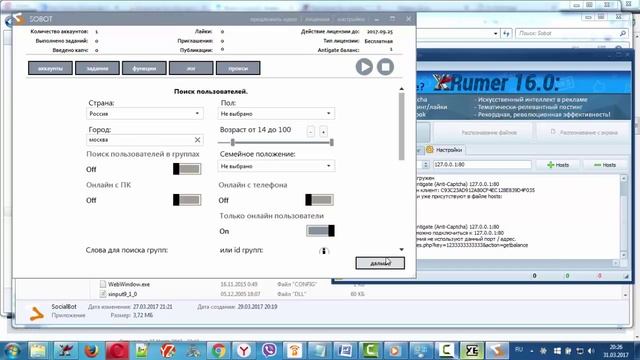Open the лог section
Screen dimensions: 640x360
[x=191, y=68]
